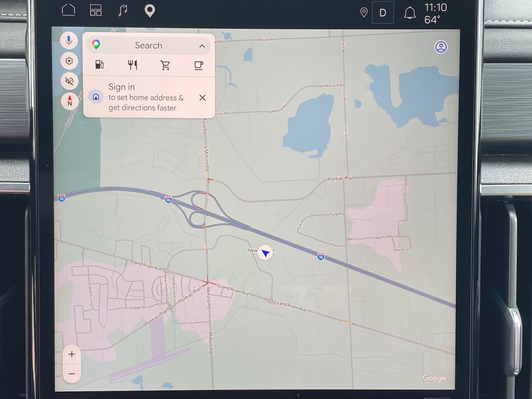This screenshot has height=399, width=532.
Task: Search for grocery stores cart icon
Action: coord(165,65)
